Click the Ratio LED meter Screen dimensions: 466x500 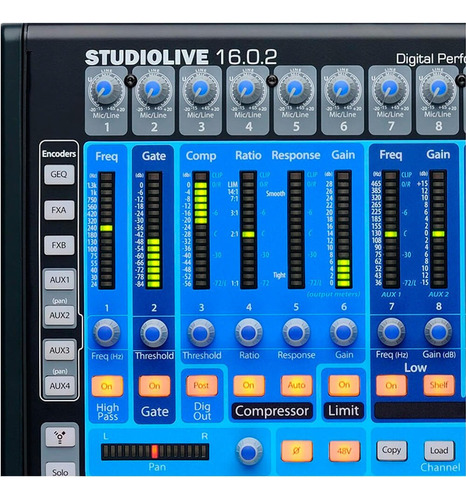[x=248, y=230]
